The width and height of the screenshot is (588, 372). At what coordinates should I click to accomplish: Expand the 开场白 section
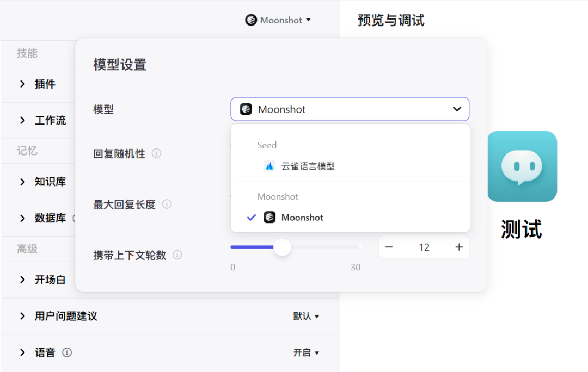[x=22, y=280]
